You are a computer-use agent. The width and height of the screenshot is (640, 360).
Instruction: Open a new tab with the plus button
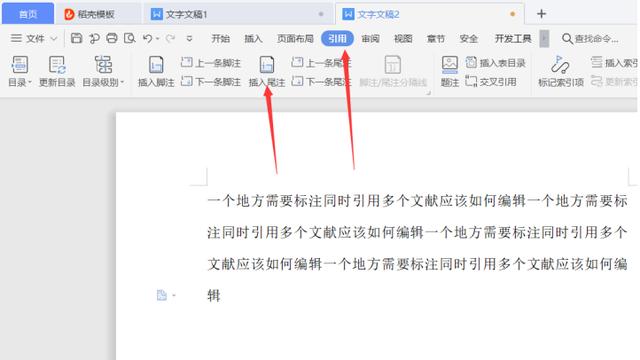pos(541,14)
